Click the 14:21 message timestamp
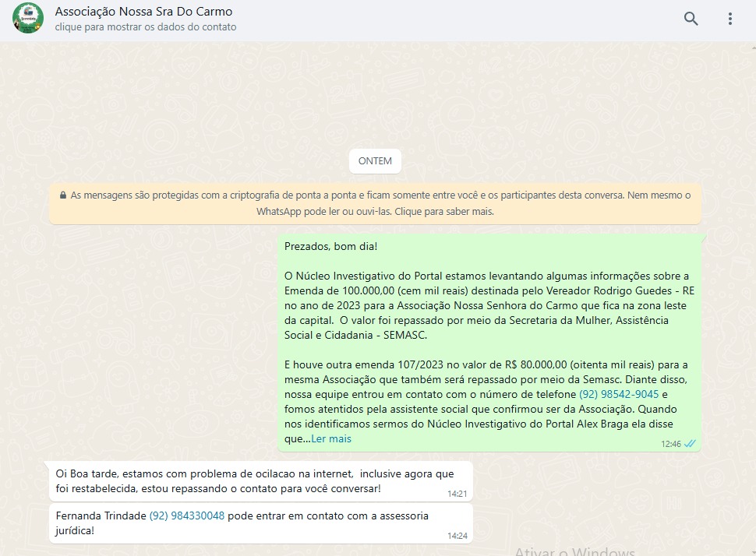 pyautogui.click(x=457, y=494)
